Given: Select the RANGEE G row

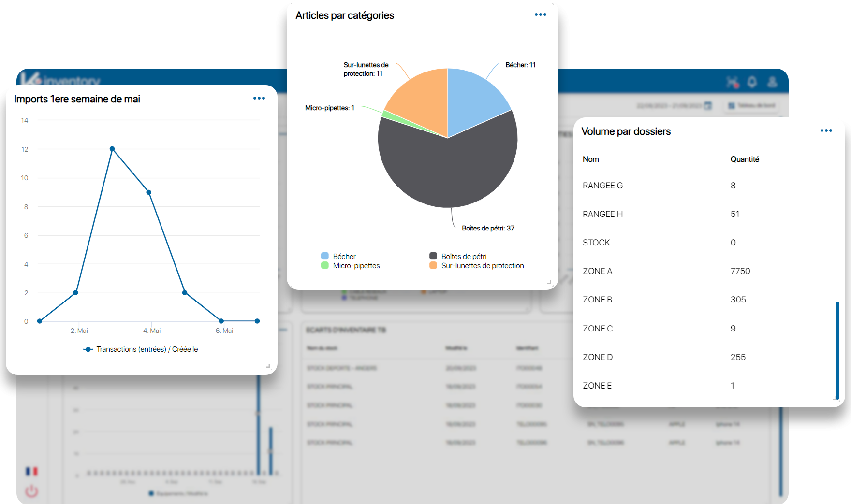Looking at the screenshot, I should pyautogui.click(x=706, y=186).
